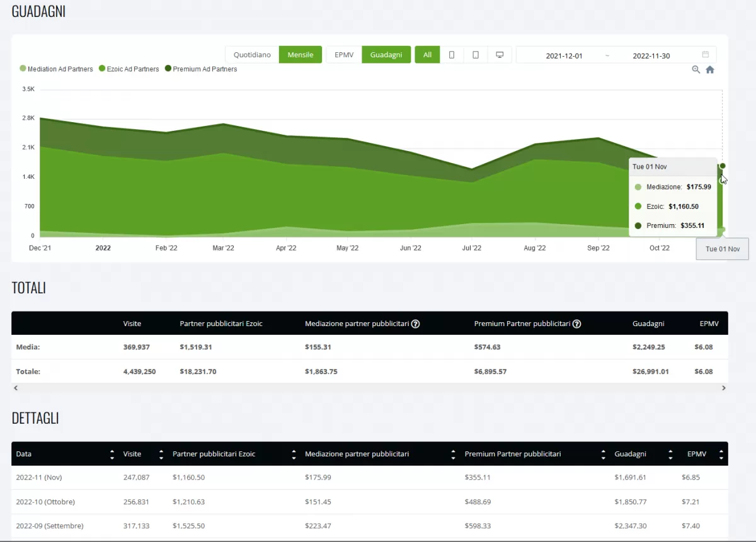Click the start date 2021-12-01 field
Screen dimensions: 756x542
(x=564, y=56)
